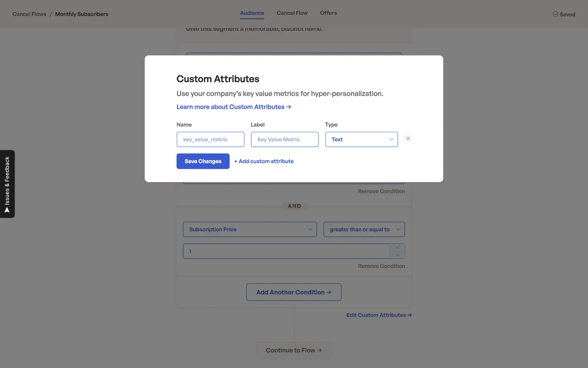Open the Issues & Feedback side tab
Viewport: 588px width, 368px height.
[7, 184]
